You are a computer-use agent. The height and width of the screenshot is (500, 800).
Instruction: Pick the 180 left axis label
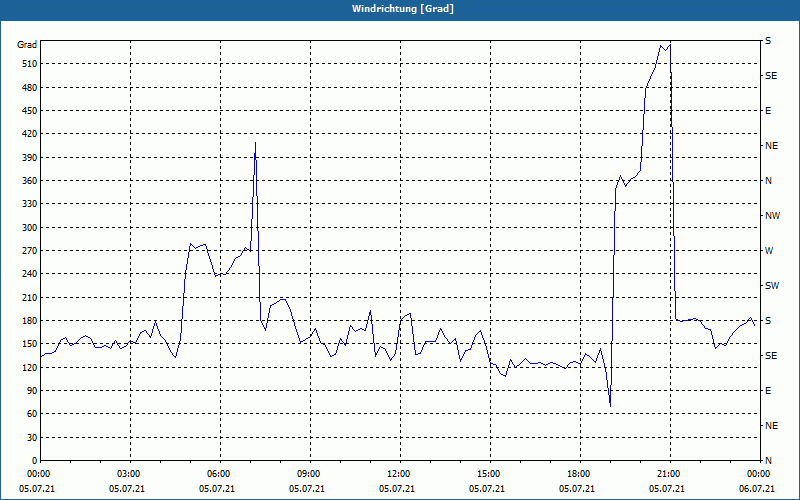pos(30,321)
